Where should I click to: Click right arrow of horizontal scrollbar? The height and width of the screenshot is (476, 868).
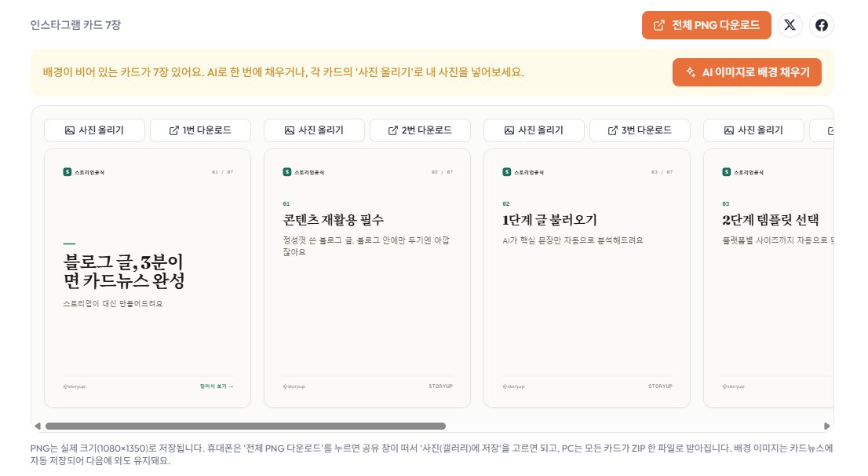coord(827,427)
